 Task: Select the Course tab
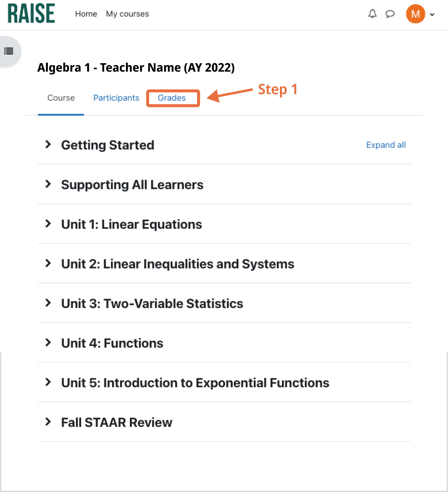[61, 98]
